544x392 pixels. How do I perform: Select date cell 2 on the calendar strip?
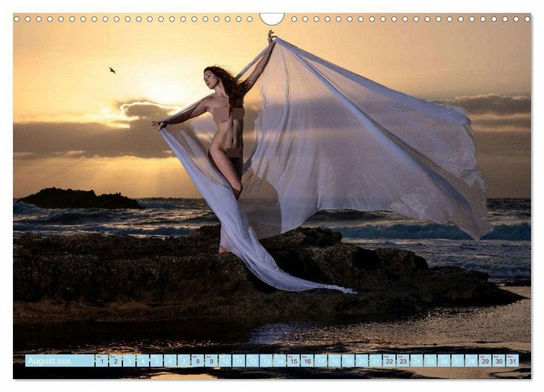[x=115, y=361]
